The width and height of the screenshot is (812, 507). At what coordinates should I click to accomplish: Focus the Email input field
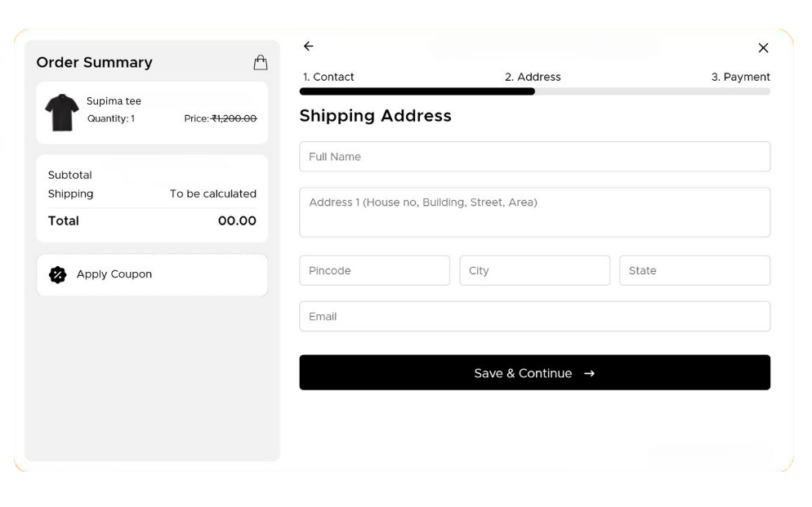click(534, 317)
